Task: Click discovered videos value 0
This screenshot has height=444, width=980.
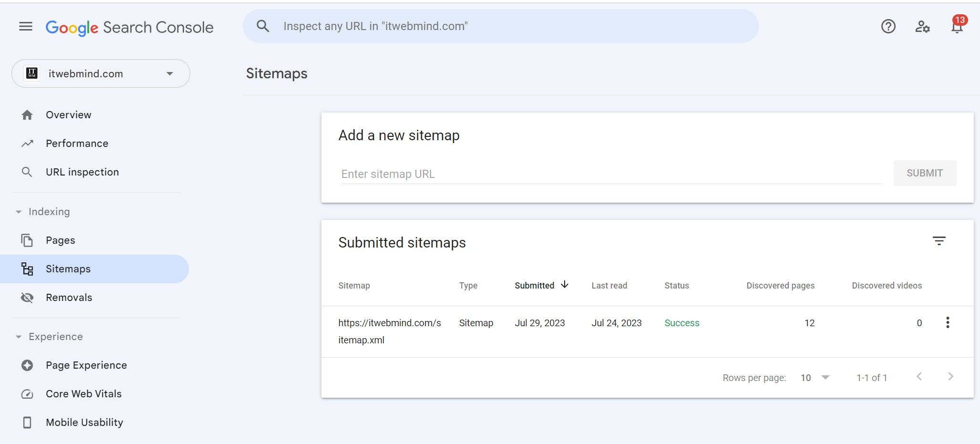Action: click(919, 323)
